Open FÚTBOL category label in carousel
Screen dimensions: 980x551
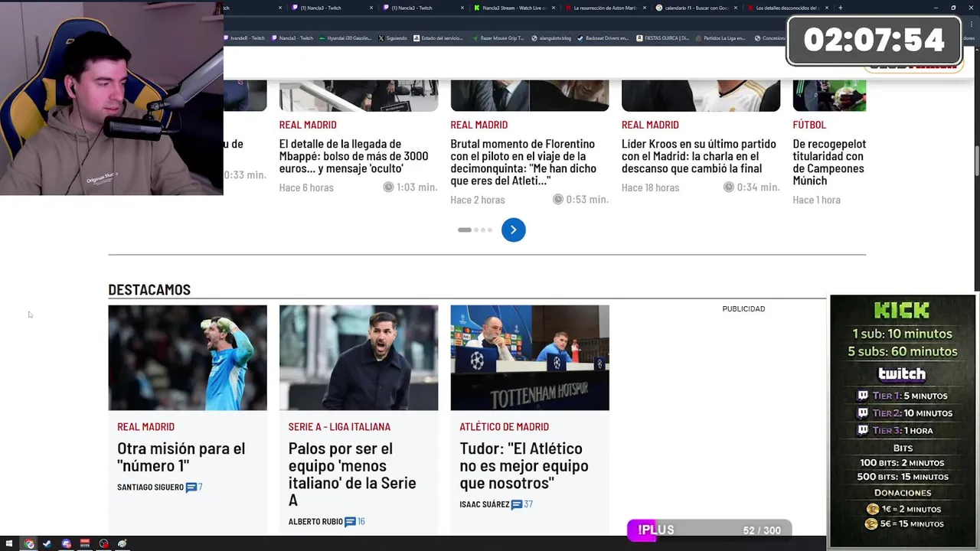(x=809, y=125)
